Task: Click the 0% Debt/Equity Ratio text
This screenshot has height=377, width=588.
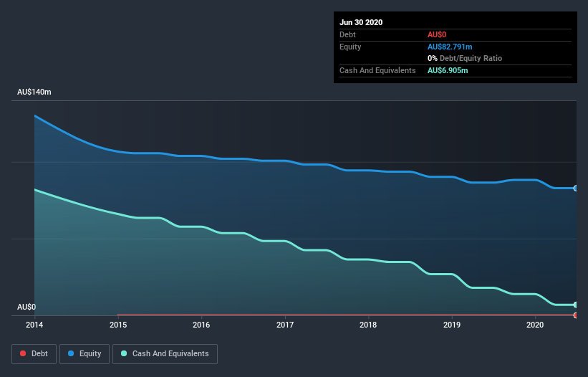Action: coord(465,59)
